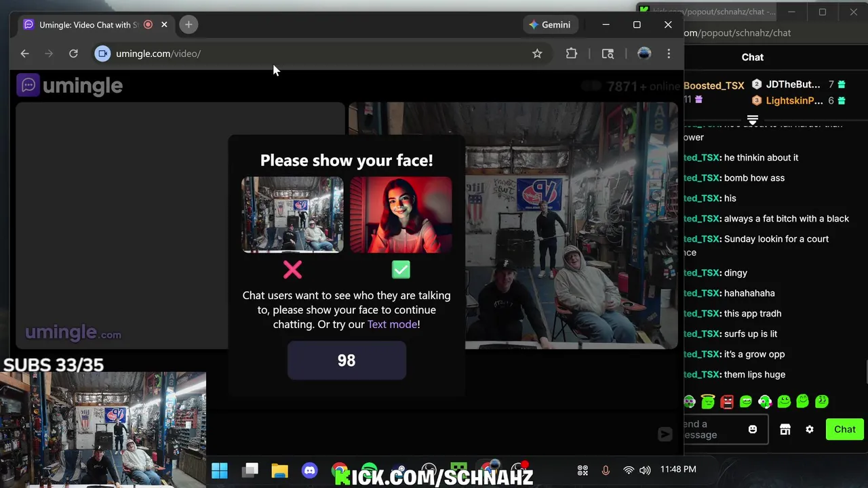Screen dimensions: 868x488
Task: Click the Chat button in Kick popout
Action: point(844,429)
